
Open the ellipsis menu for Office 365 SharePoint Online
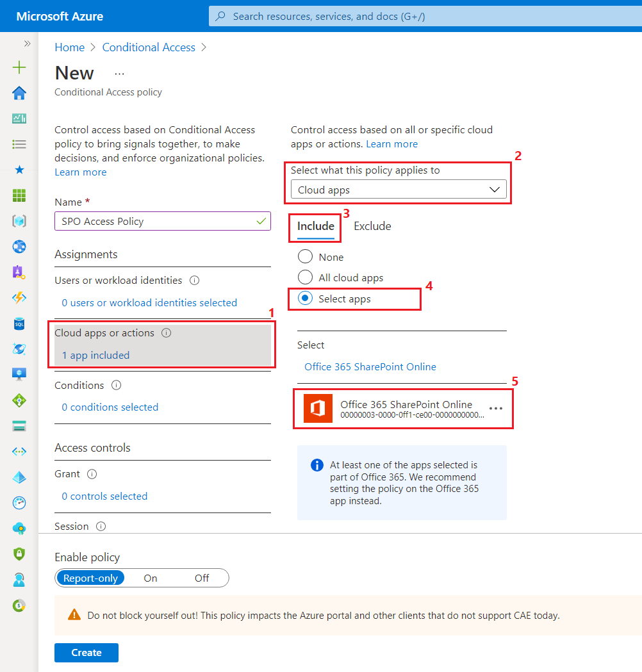tap(496, 409)
